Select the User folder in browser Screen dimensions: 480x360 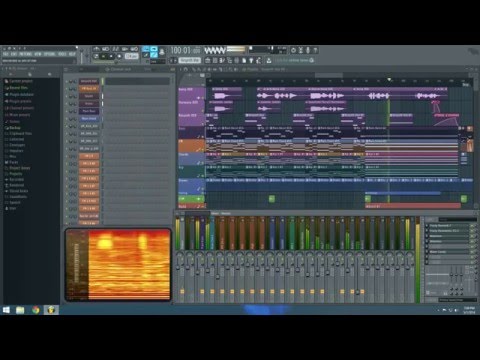10,208
